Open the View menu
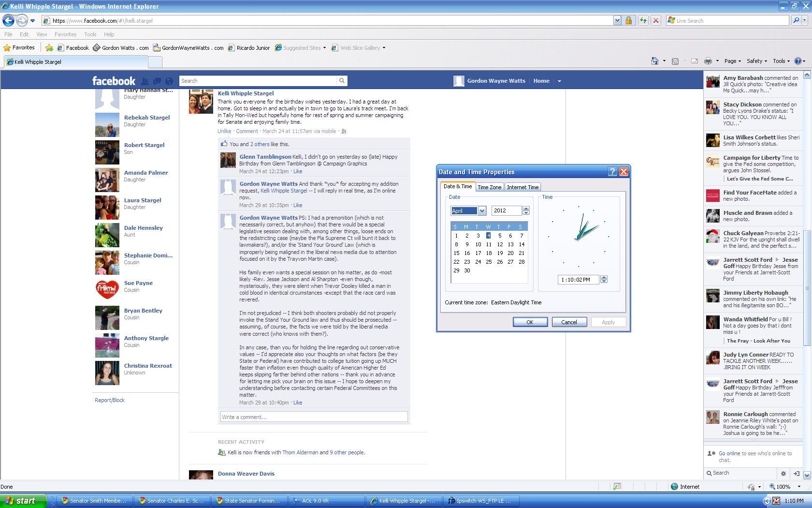The image size is (812, 508). pyautogui.click(x=42, y=34)
